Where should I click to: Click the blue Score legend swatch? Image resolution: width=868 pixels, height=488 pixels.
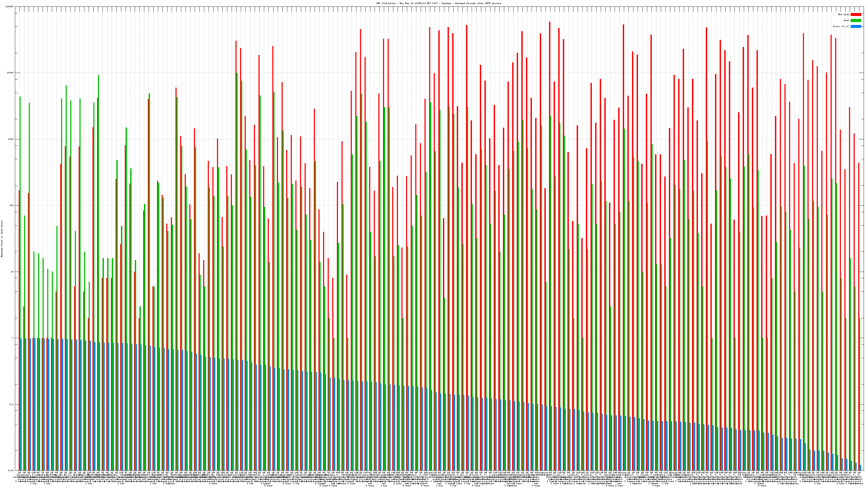(856, 26)
